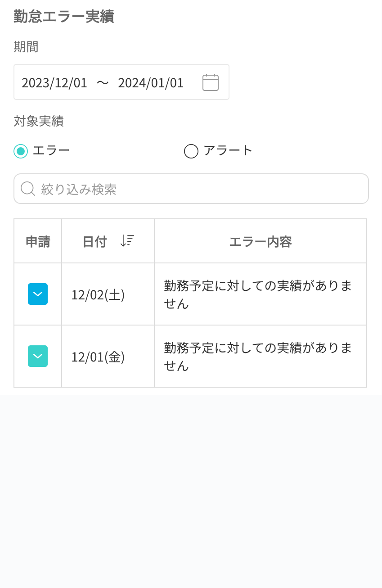
Task: Select the 12/01(金) date cell
Action: (x=98, y=357)
